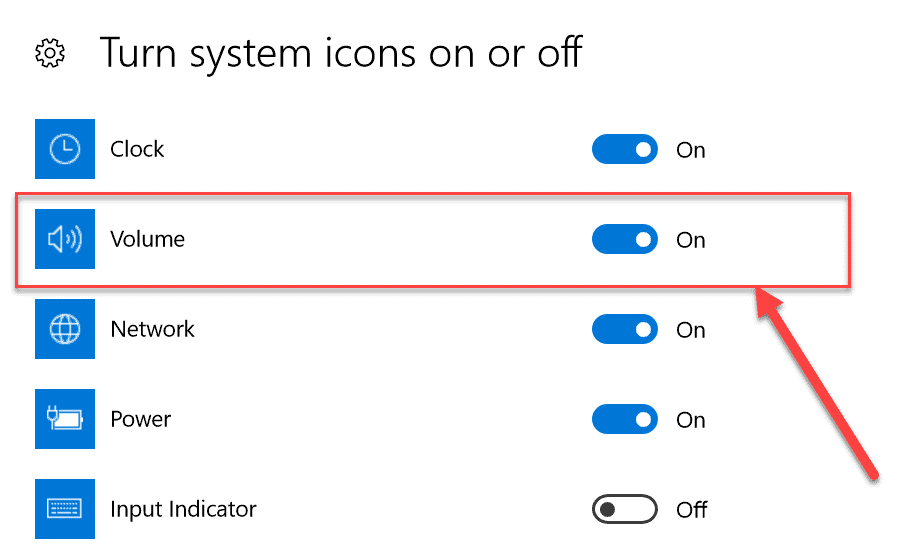Click the page title 'Turn system icons on or off'
Viewport: 919px width, 553px height.
340,52
